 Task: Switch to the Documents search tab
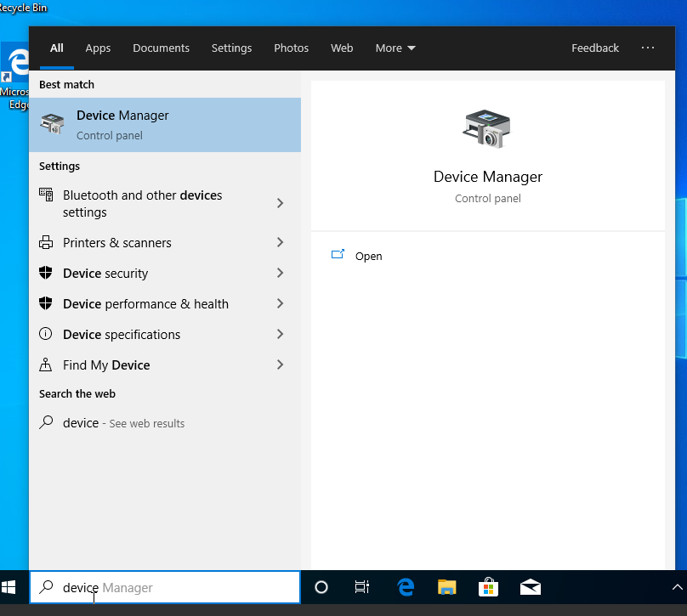click(161, 48)
